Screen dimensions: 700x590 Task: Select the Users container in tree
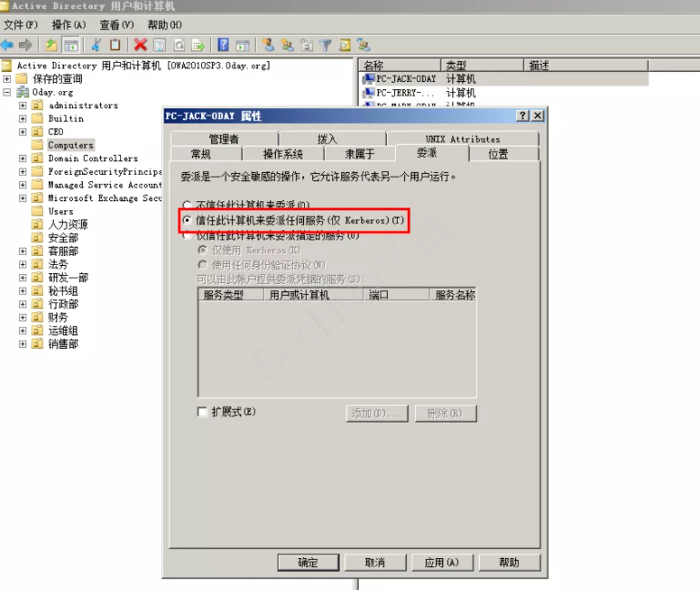tap(61, 211)
